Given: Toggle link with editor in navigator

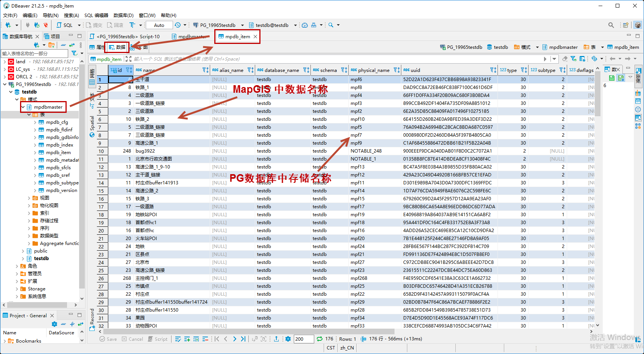Looking at the screenshot, I should 72,45.
